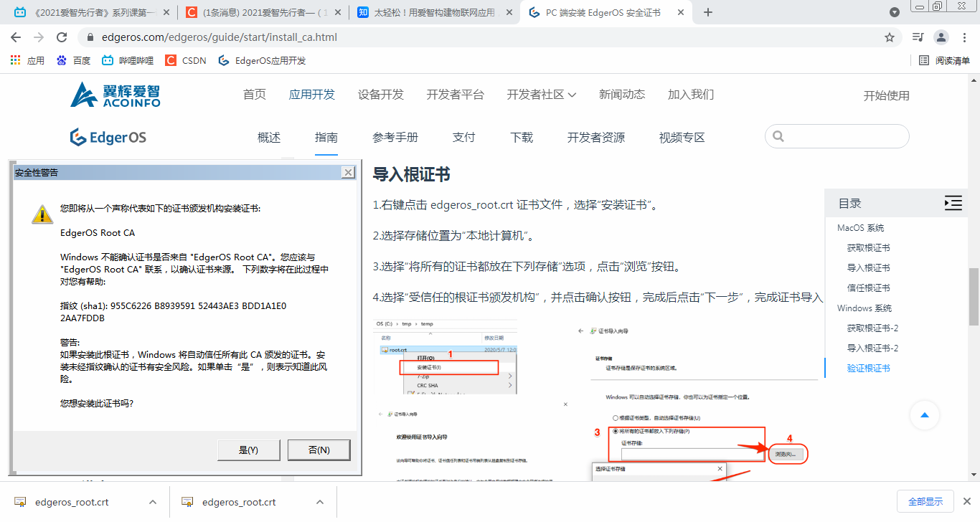Open the tab search dropdown arrow
This screenshot has height=522, width=980.
click(895, 12)
